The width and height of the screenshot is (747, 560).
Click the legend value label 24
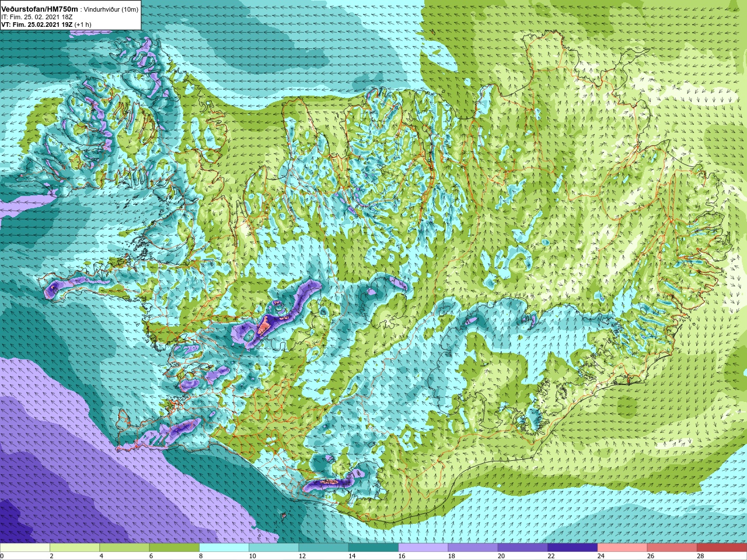pos(601,556)
